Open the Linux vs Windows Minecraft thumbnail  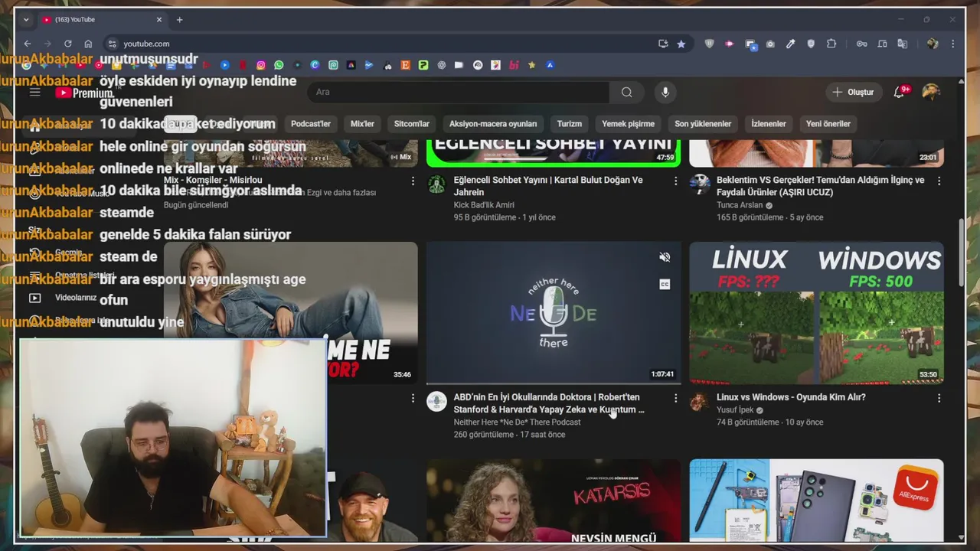pos(816,313)
